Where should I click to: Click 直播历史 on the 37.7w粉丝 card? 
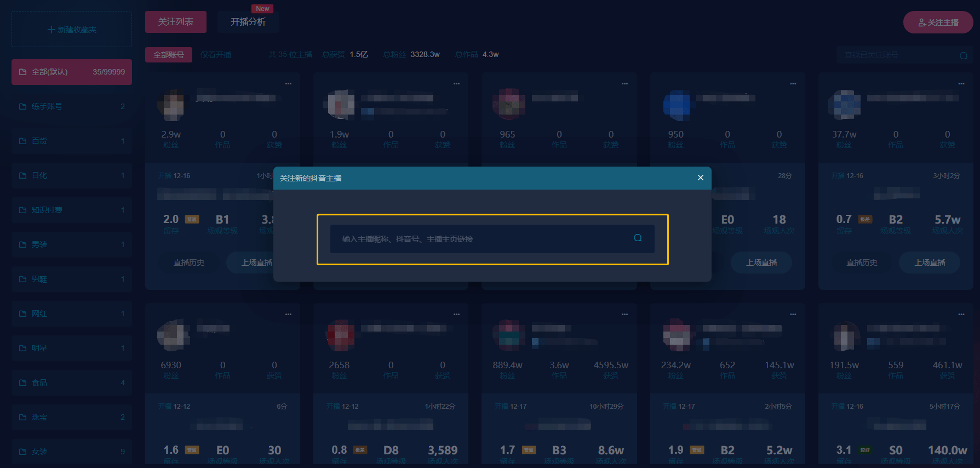[862, 262]
